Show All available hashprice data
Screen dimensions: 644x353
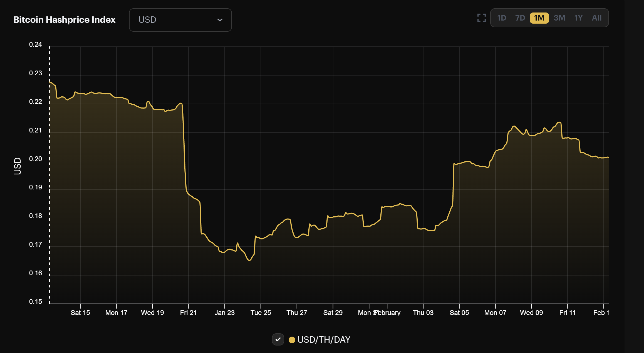(x=596, y=18)
